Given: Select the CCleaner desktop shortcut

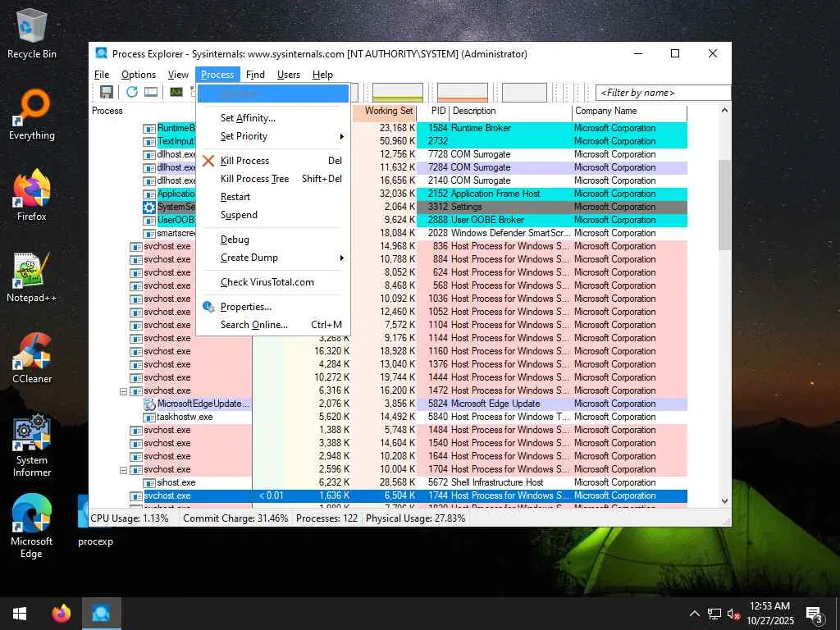Looking at the screenshot, I should click(x=32, y=358).
